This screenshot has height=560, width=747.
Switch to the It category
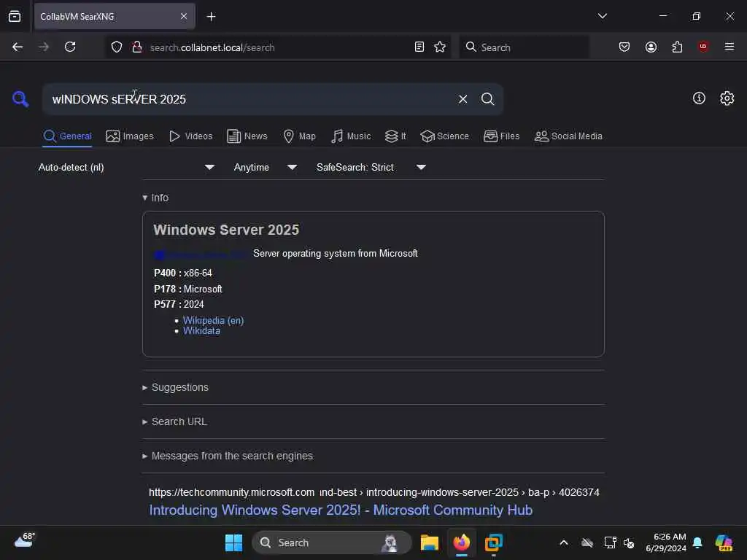395,136
